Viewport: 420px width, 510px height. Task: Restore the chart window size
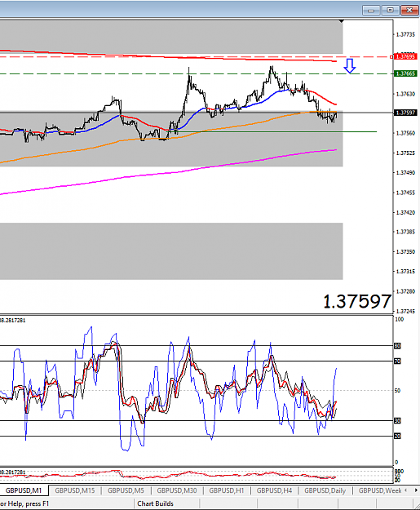(x=390, y=11)
